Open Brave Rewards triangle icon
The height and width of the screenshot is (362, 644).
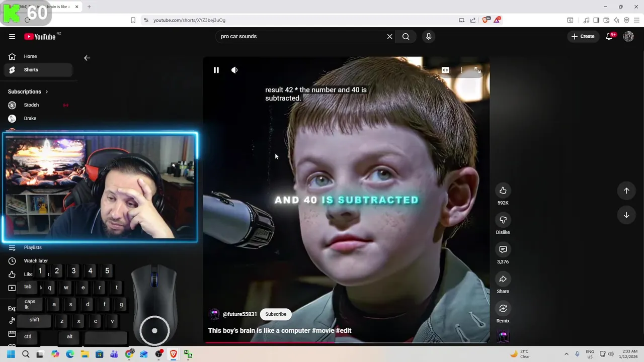tap(497, 20)
